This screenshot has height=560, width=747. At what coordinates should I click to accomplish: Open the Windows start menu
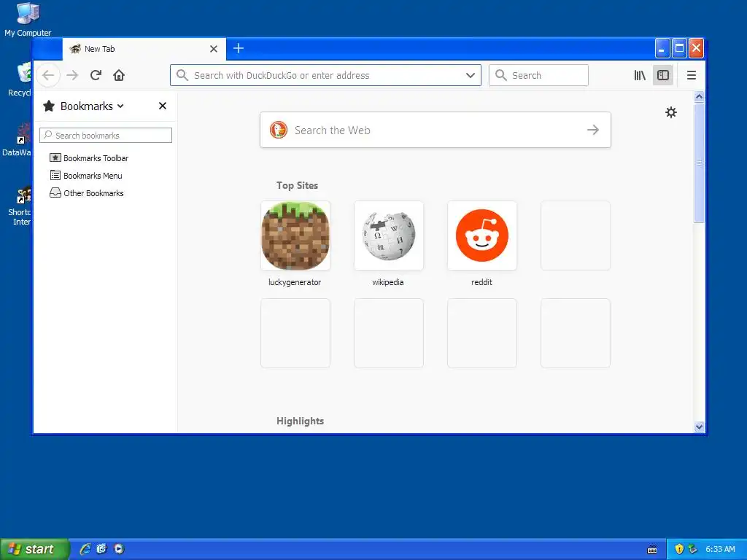(34, 549)
